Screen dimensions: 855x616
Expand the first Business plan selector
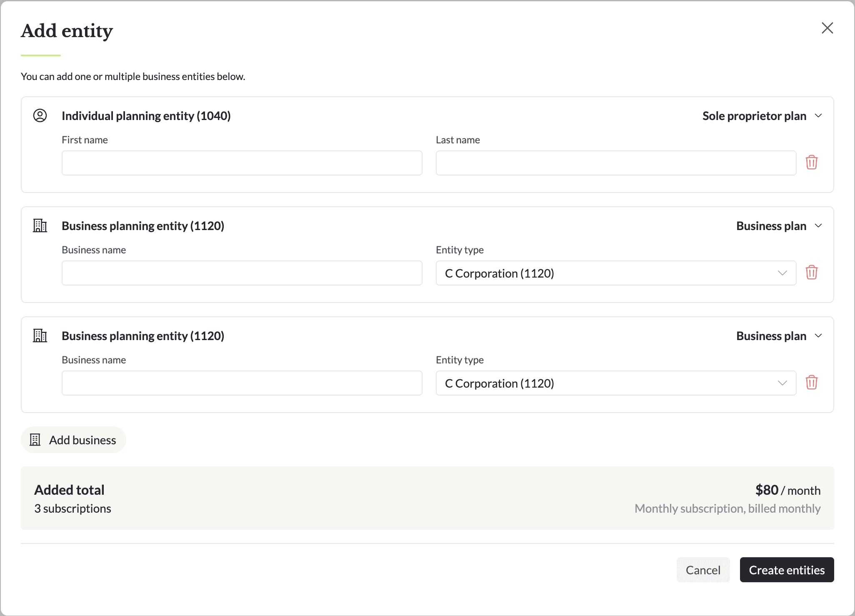click(x=778, y=226)
